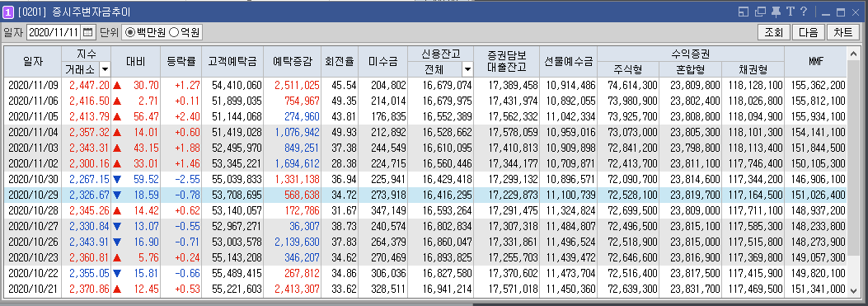Click the MMF column header
This screenshot has width=868, height=306.
click(x=815, y=62)
